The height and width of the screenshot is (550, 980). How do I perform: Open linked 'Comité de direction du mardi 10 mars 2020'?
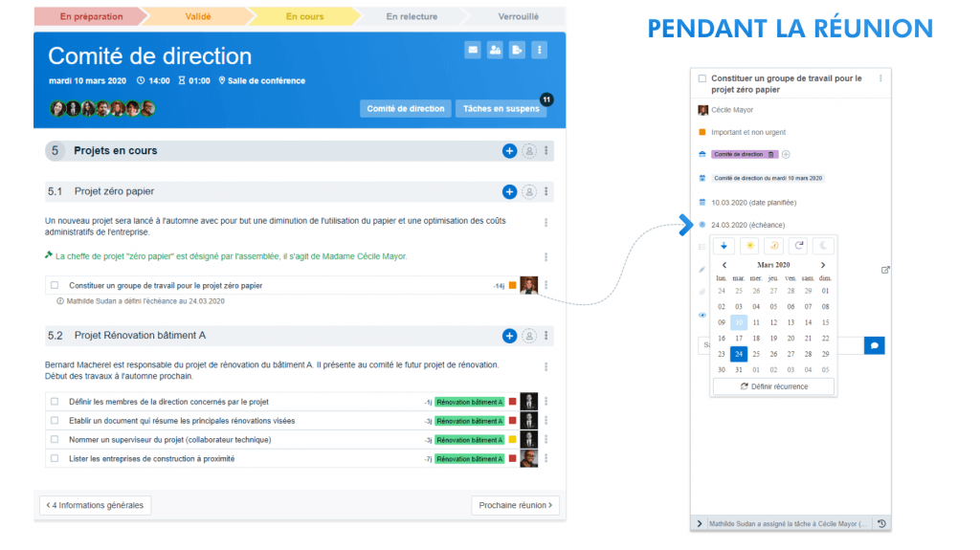tap(768, 178)
